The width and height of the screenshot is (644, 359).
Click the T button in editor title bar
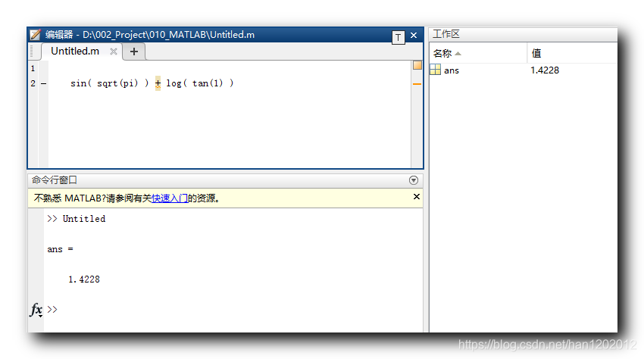click(398, 36)
